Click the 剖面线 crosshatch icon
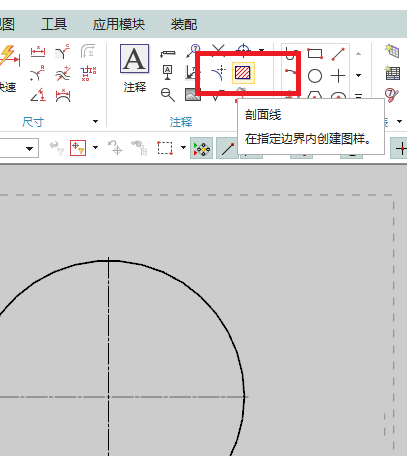This screenshot has width=407, height=456. click(x=243, y=73)
